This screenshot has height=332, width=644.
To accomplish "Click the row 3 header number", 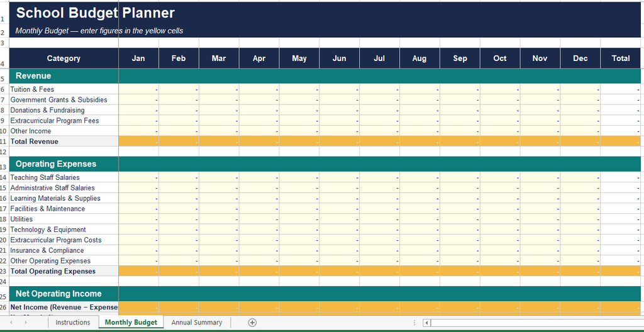I will 2,43.
